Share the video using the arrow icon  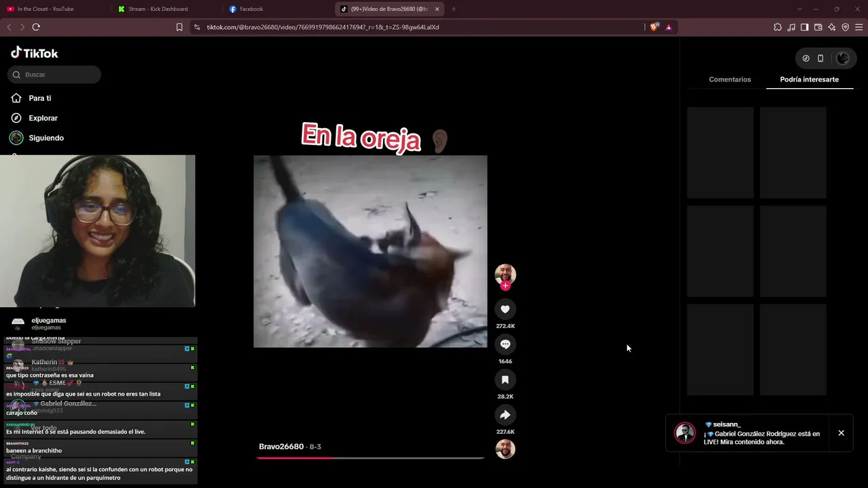point(505,415)
